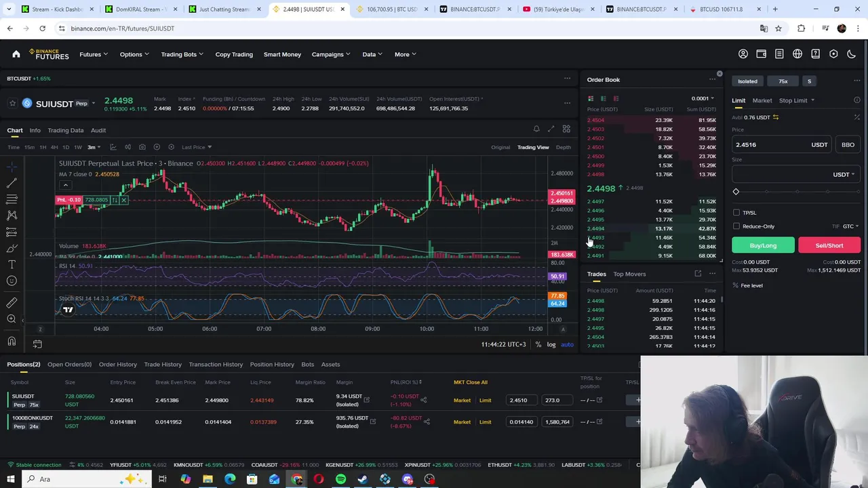Toggle logarithmic scale on chart
The width and height of the screenshot is (868, 488).
(551, 344)
